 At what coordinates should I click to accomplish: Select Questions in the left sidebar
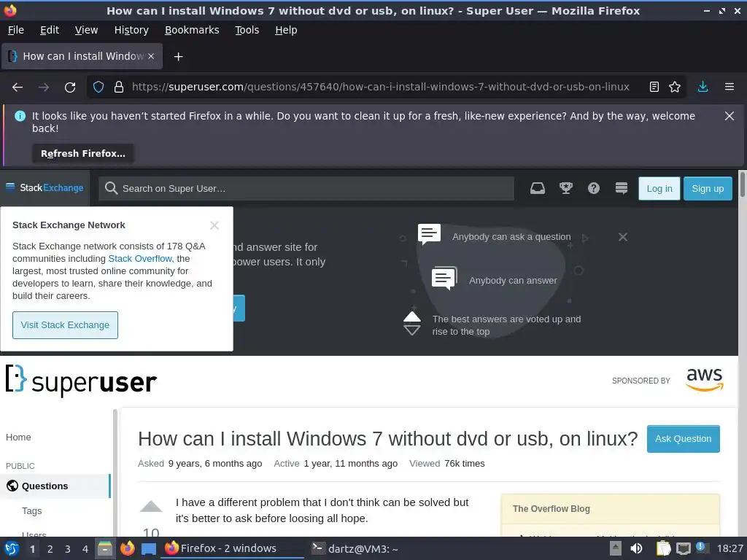[55, 486]
